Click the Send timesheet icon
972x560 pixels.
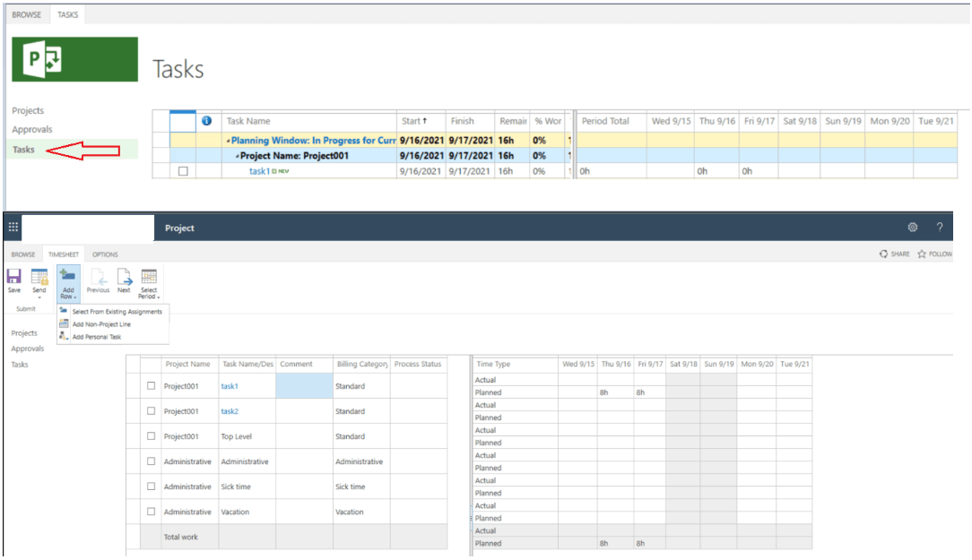pos(39,276)
